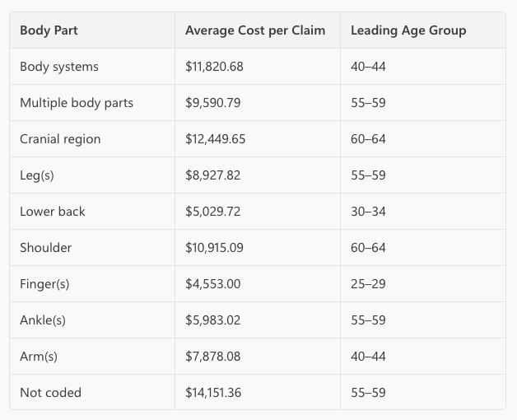Viewport: 517px width, 420px height.
Task: Select the Ankle(s) cell
Action: tap(43, 320)
